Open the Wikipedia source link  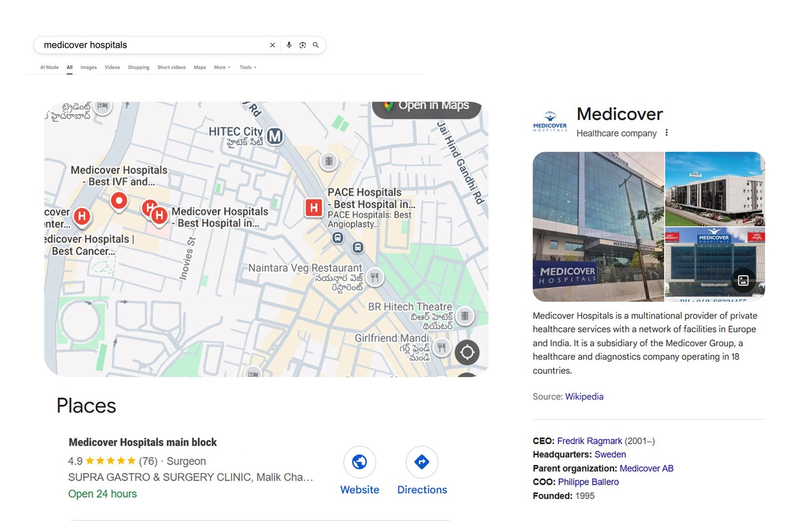point(584,396)
